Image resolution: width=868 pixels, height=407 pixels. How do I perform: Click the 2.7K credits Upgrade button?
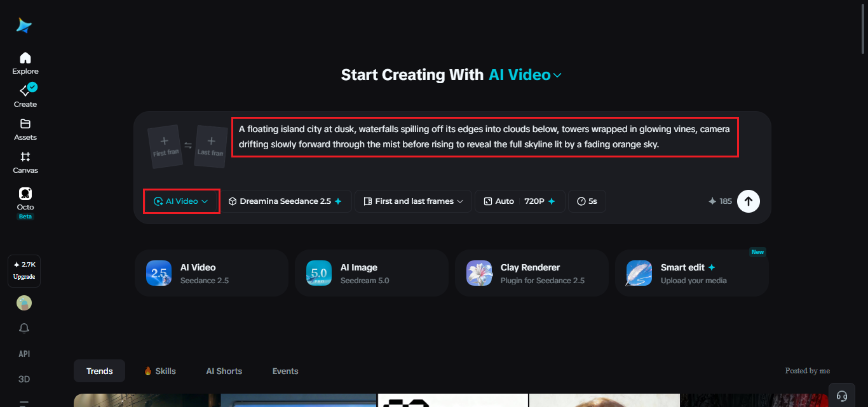24,270
